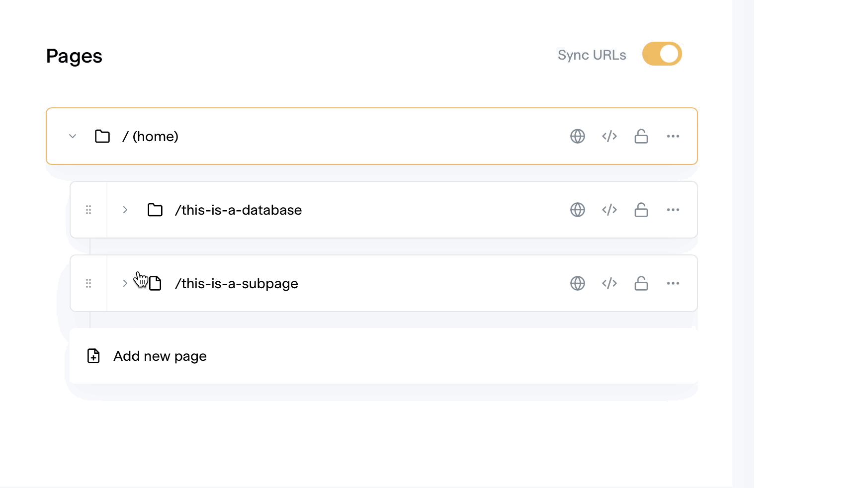Click the folder icon beside / (home)
Viewport: 868px width, 488px height.
pos(102,136)
